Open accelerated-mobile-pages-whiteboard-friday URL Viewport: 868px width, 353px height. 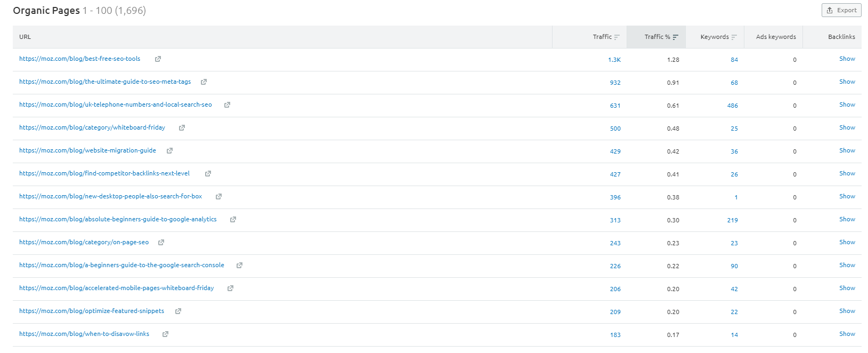pyautogui.click(x=117, y=288)
